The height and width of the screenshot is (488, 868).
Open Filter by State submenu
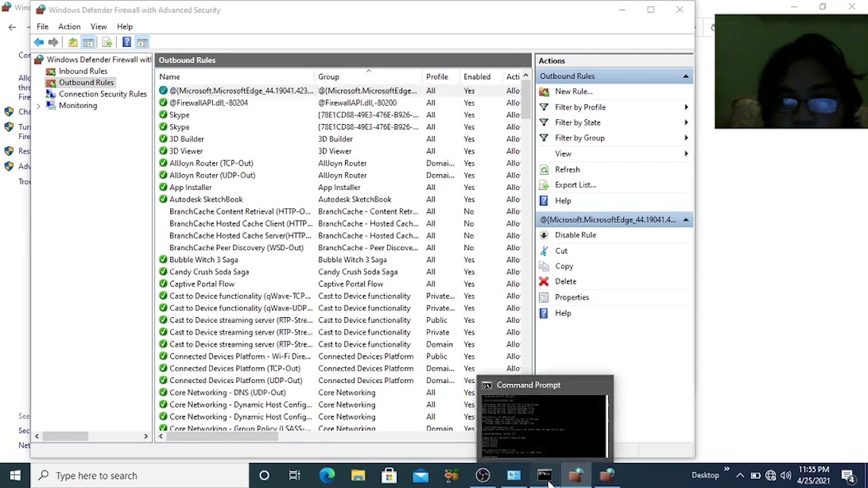pos(614,123)
